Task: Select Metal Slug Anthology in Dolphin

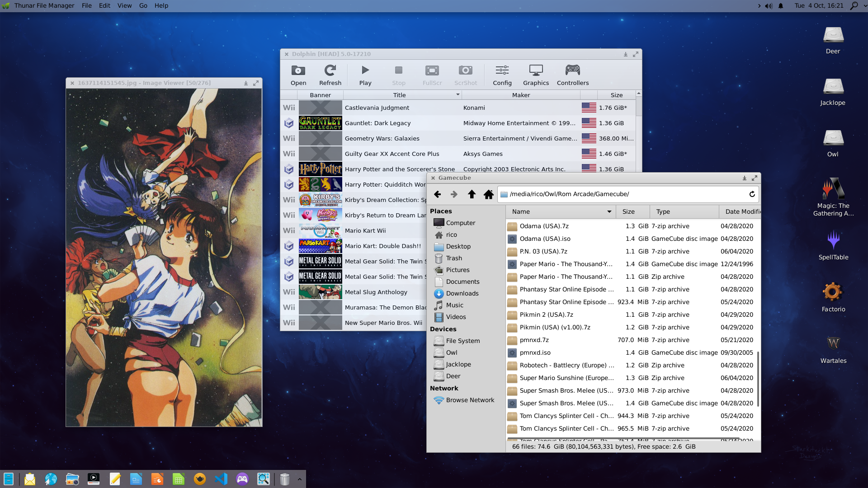Action: [354, 292]
